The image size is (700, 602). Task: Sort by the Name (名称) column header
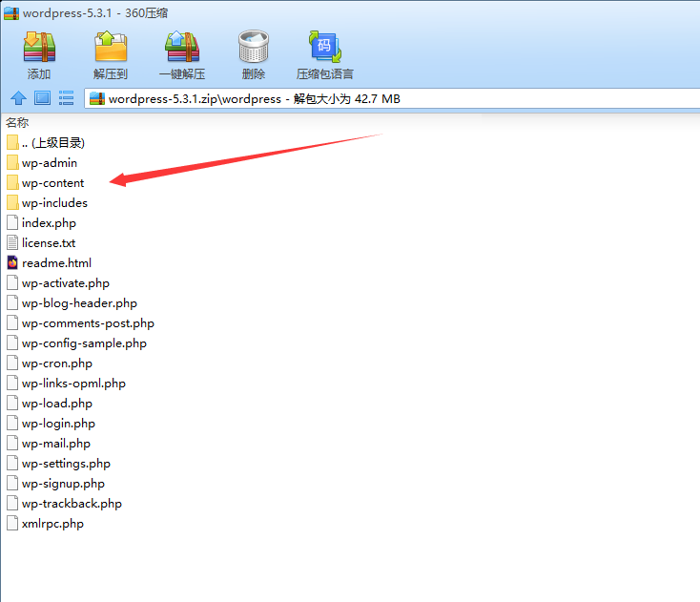tap(17, 122)
